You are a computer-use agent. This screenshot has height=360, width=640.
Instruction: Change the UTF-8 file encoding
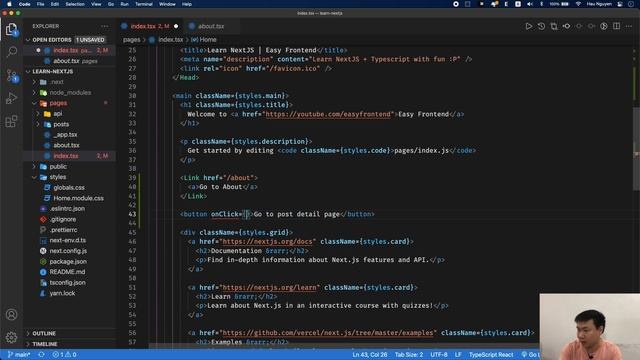click(439, 355)
